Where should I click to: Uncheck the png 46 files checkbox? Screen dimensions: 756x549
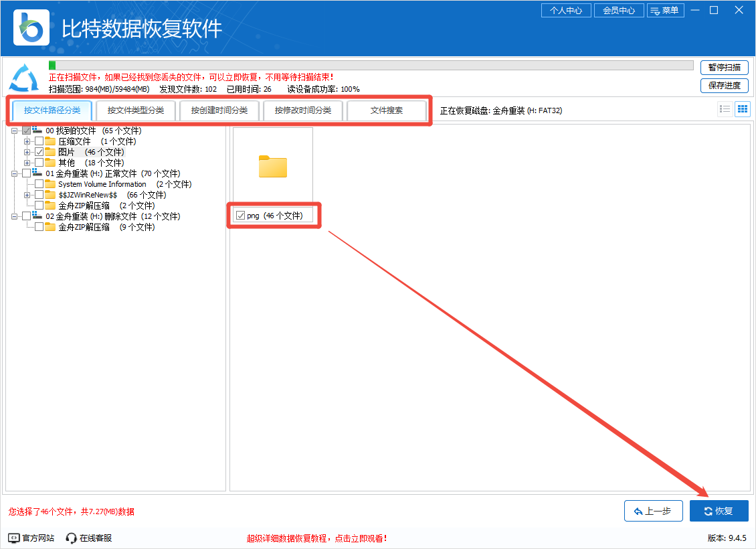pyautogui.click(x=241, y=216)
